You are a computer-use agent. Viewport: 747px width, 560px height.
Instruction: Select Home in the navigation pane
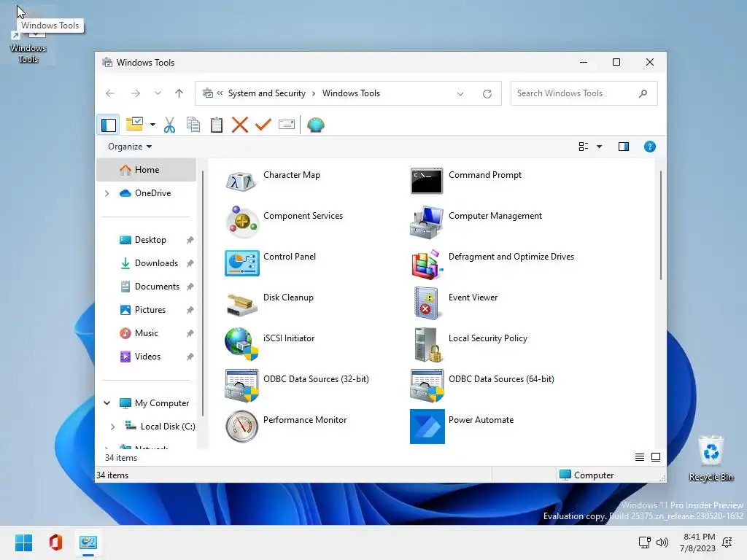[146, 170]
